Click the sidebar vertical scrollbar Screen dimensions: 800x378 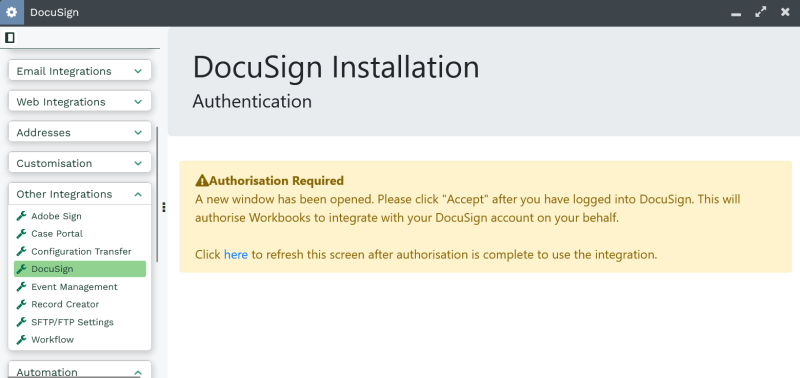[157, 194]
